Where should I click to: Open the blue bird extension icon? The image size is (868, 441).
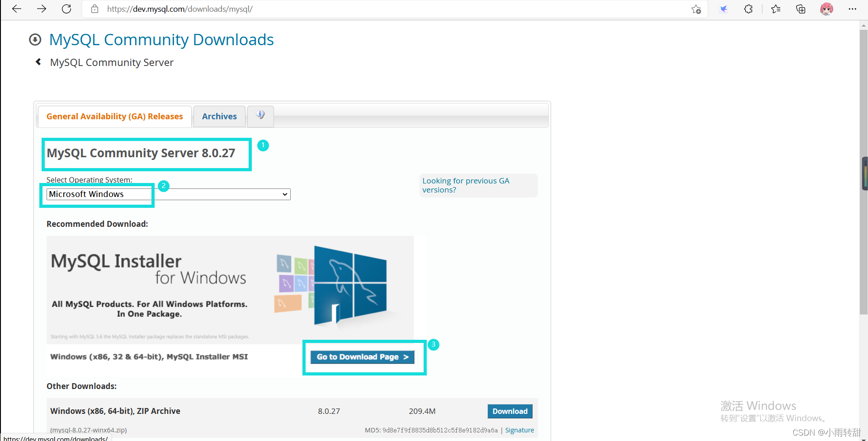click(x=723, y=9)
